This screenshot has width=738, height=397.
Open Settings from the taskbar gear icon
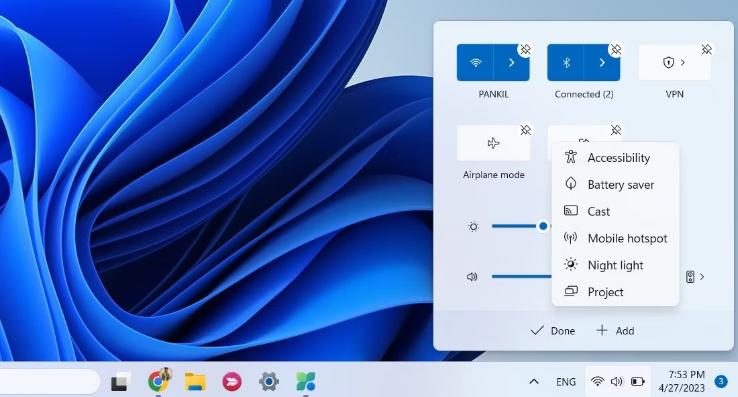click(x=269, y=381)
